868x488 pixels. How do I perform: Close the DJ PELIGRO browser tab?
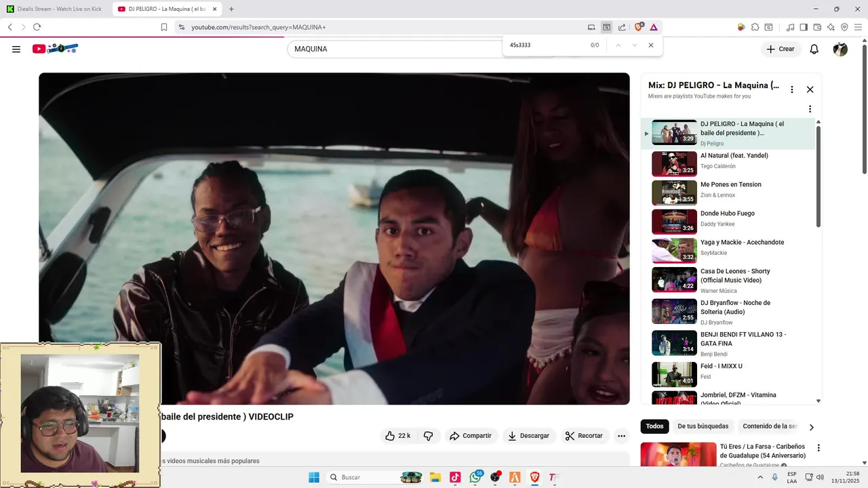[x=214, y=9]
